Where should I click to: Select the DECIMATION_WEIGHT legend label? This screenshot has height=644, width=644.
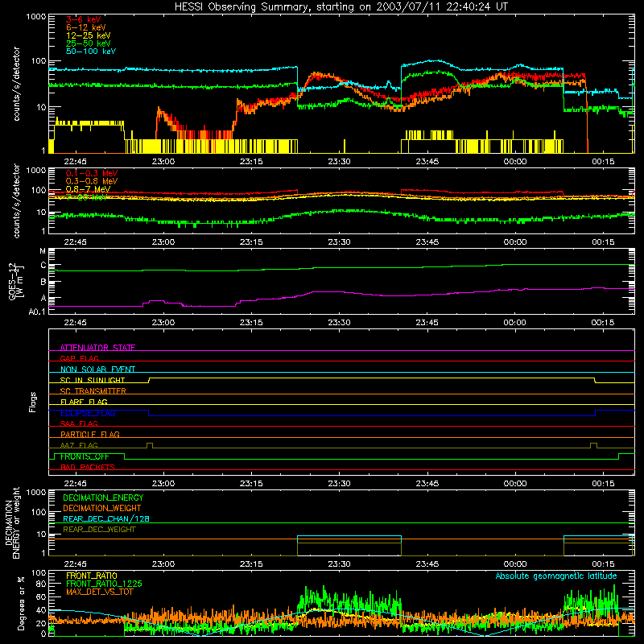point(102,508)
